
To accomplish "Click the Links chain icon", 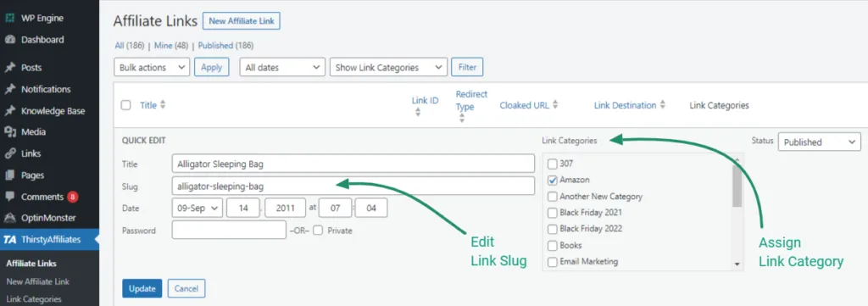I will pos(9,153).
